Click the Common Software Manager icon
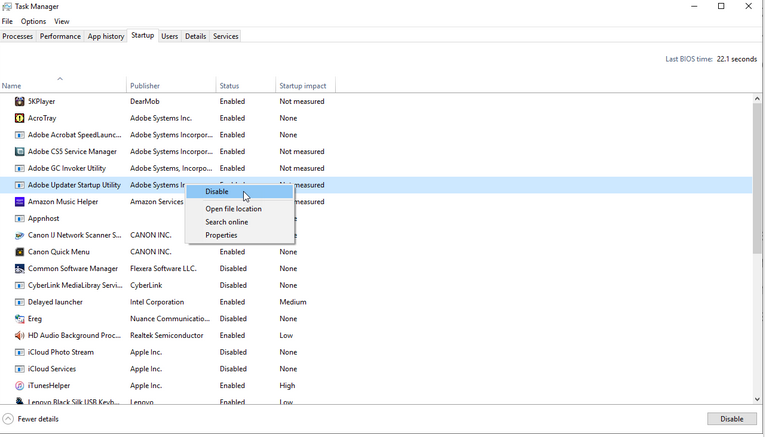The width and height of the screenshot is (765, 437). click(20, 268)
